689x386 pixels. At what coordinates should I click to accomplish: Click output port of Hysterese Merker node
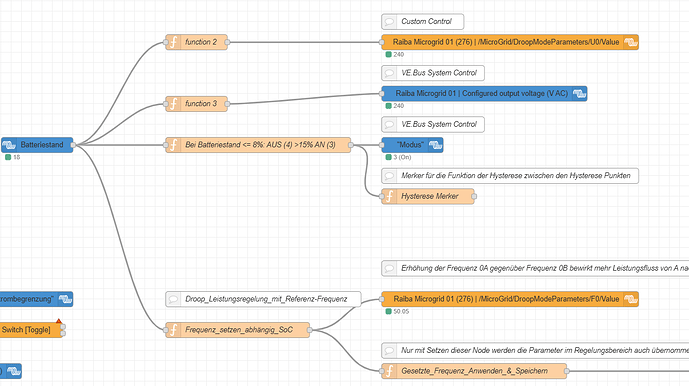[x=474, y=196]
